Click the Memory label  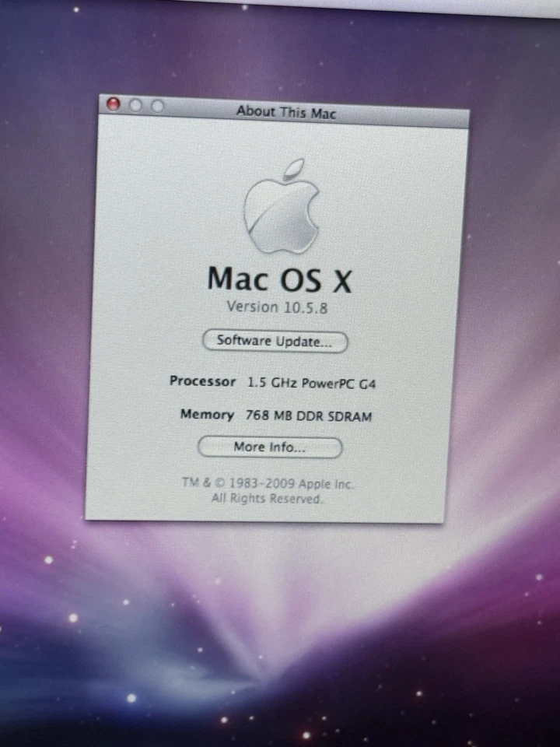click(x=207, y=415)
